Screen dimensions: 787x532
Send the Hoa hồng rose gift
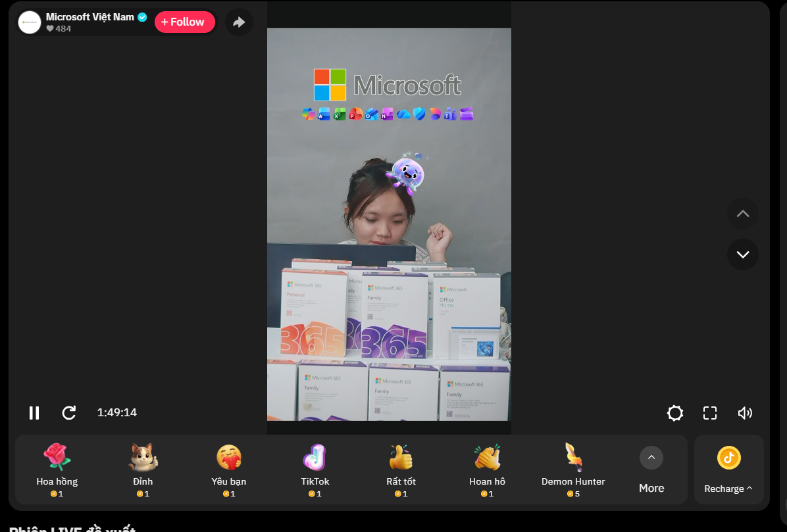pyautogui.click(x=57, y=470)
